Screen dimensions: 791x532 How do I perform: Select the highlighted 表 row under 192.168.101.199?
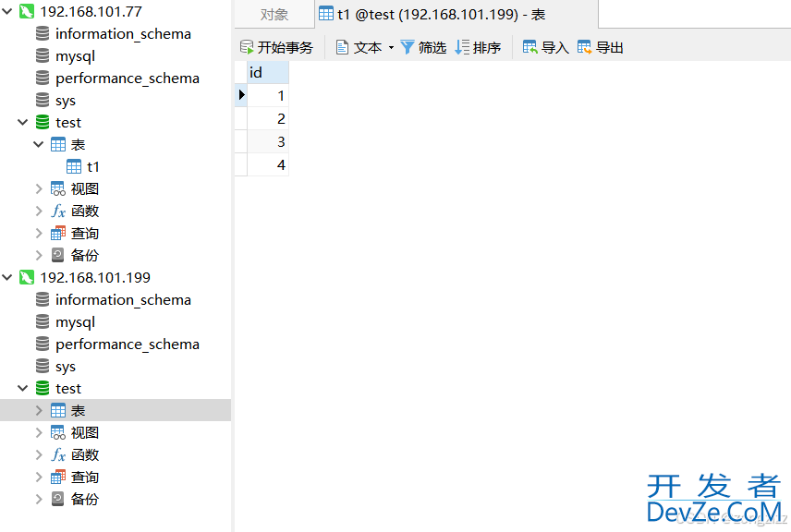tap(116, 410)
